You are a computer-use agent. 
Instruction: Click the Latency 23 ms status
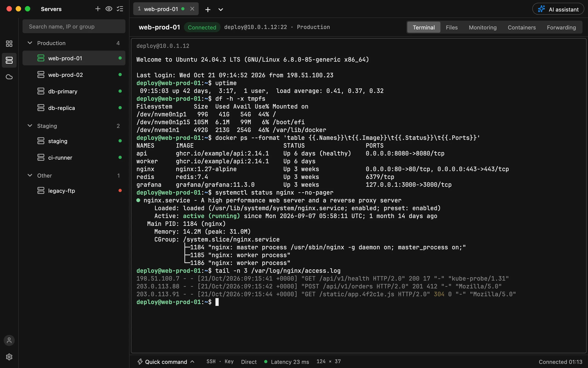(286, 362)
